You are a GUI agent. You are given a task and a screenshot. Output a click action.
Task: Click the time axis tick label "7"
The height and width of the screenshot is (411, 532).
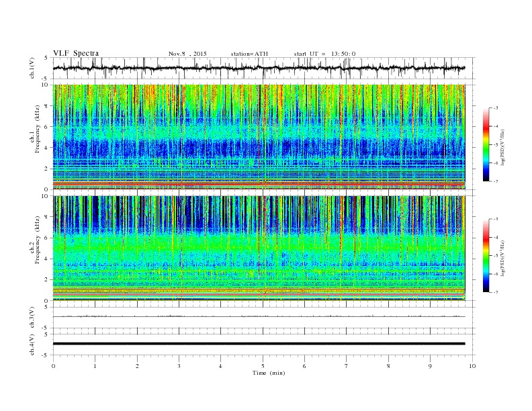346,366
